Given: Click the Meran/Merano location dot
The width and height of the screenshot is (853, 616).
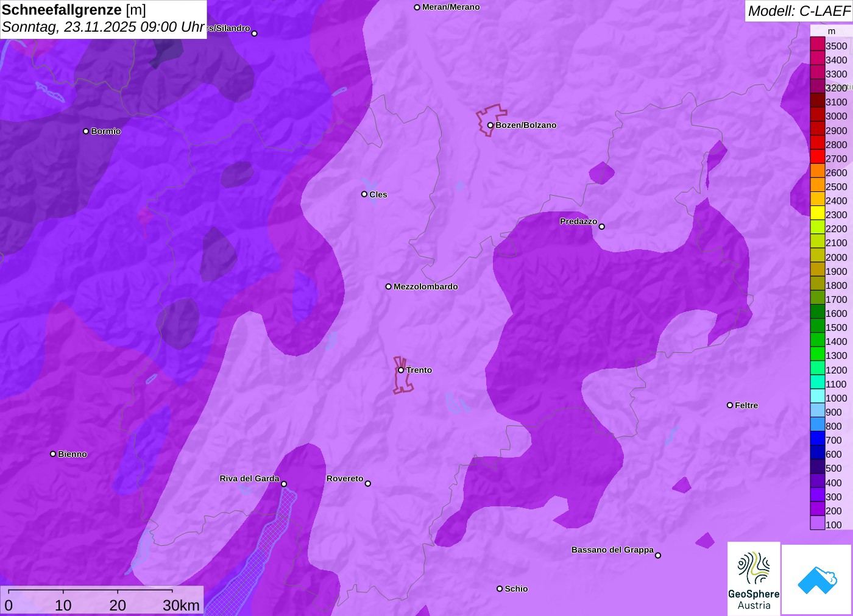Looking at the screenshot, I should [x=417, y=7].
